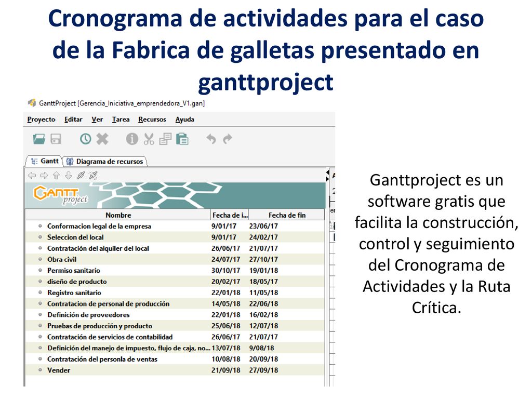
Task: Paste with the clipboard icon
Action: pos(182,139)
